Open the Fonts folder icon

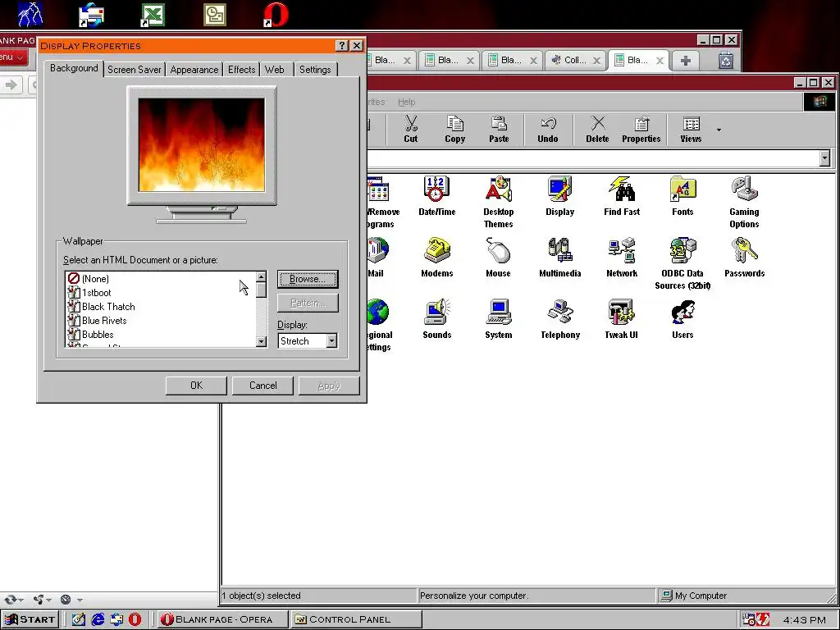682,196
